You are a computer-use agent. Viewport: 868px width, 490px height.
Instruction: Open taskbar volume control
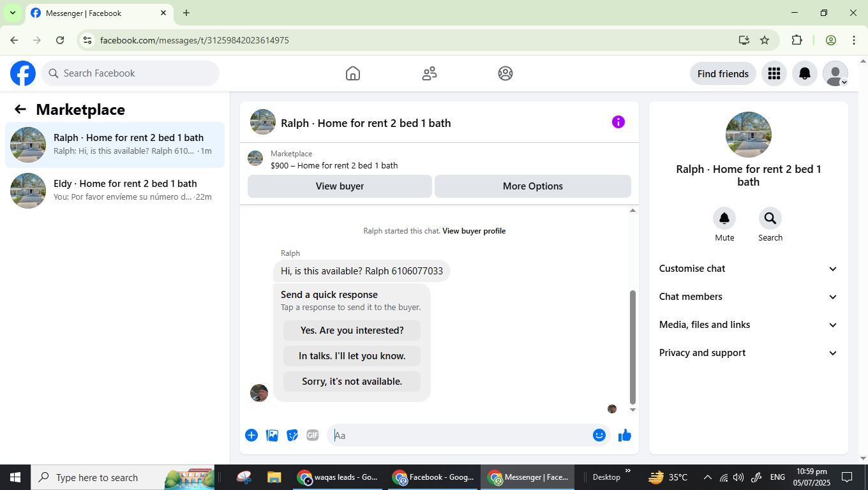pyautogui.click(x=738, y=477)
